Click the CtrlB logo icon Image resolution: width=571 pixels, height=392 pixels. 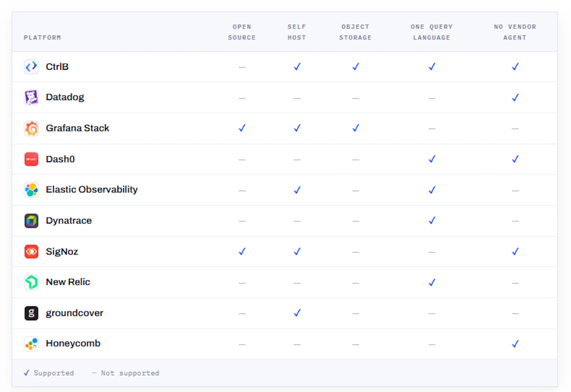[31, 67]
